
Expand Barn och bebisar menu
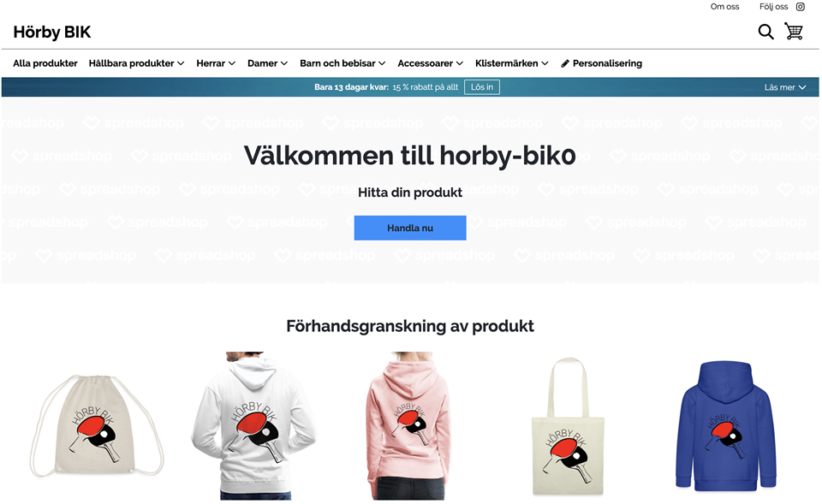342,63
